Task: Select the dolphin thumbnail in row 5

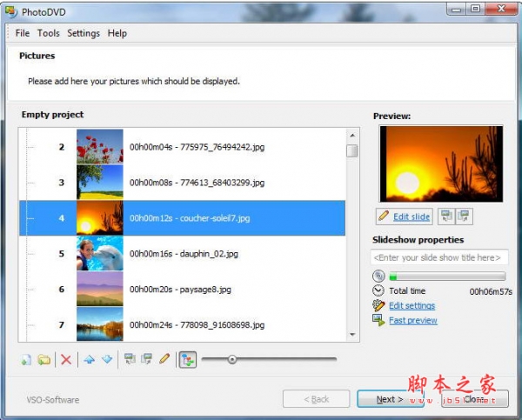Action: [x=100, y=254]
